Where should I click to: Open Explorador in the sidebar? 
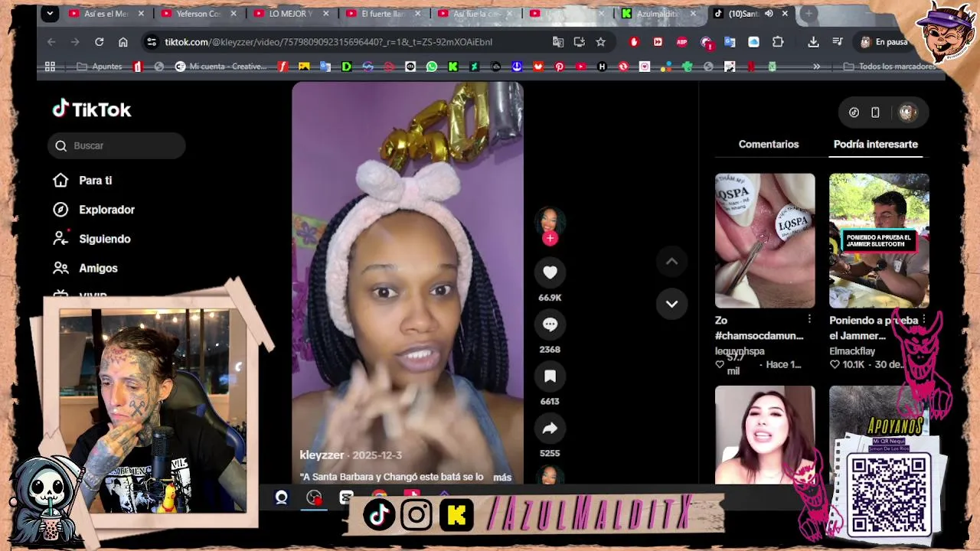pyautogui.click(x=94, y=210)
